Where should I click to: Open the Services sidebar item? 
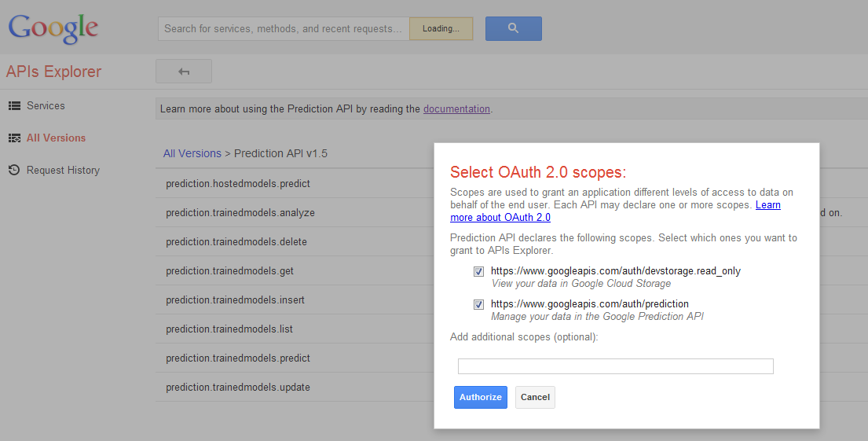46,106
